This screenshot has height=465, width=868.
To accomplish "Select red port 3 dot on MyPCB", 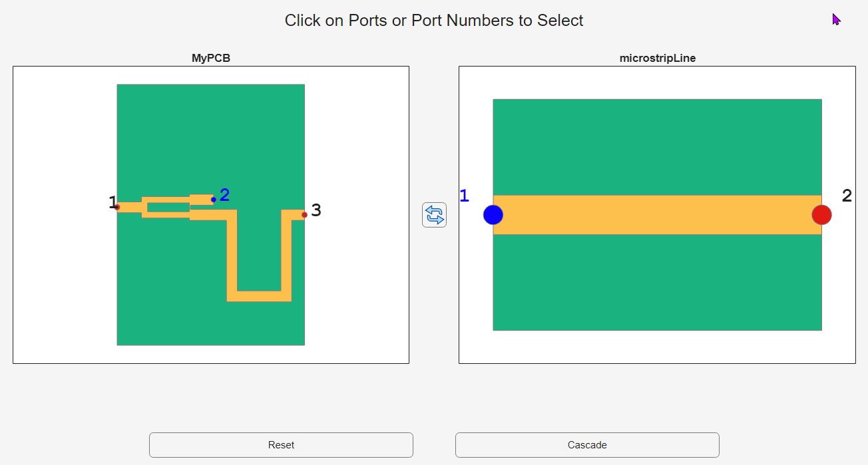I will [x=304, y=214].
